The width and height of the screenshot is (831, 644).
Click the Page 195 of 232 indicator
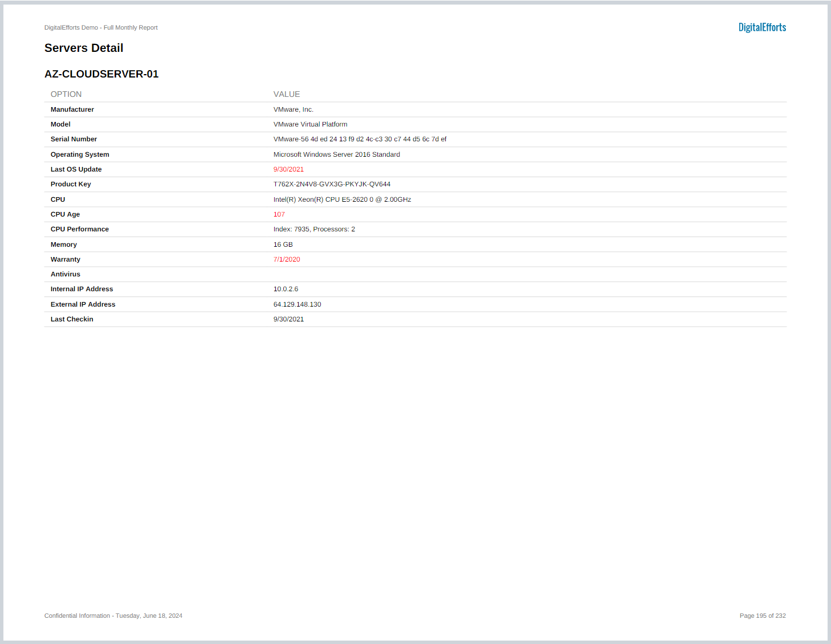(763, 616)
